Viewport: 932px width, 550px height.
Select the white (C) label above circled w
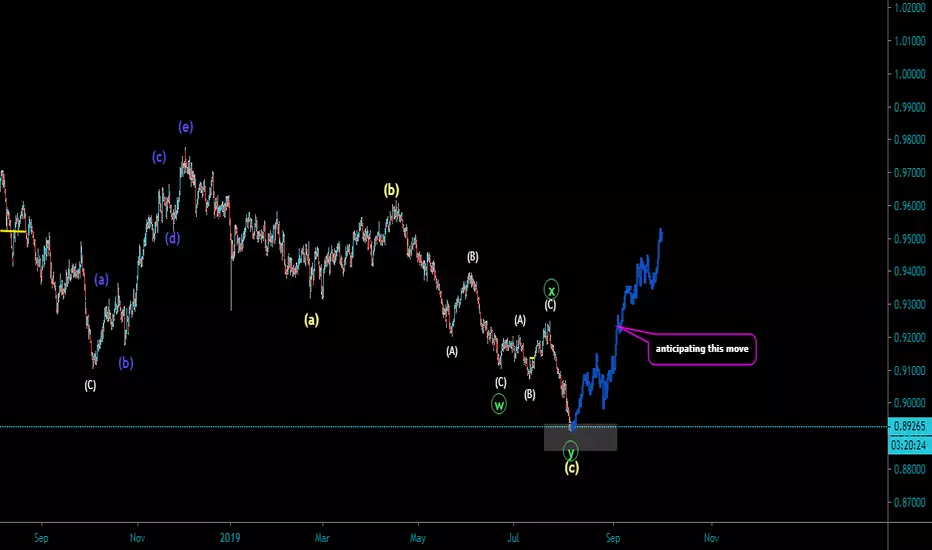click(x=500, y=382)
